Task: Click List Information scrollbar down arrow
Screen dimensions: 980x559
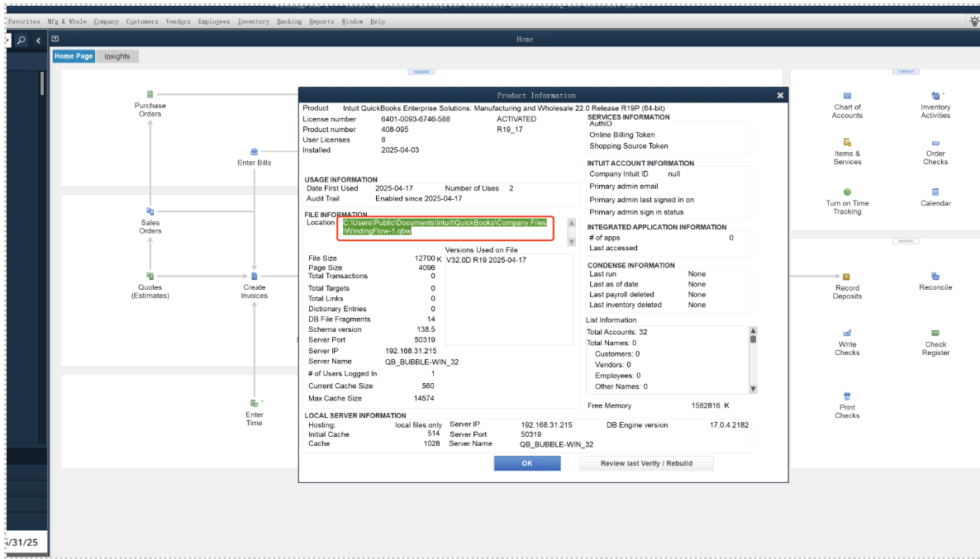Action: coord(753,388)
